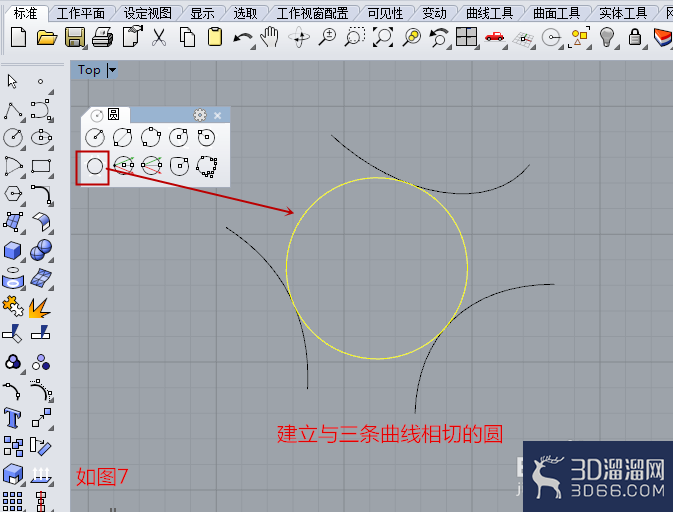Open the Top viewport dropdown arrow
The height and width of the screenshot is (512, 673).
112,70
